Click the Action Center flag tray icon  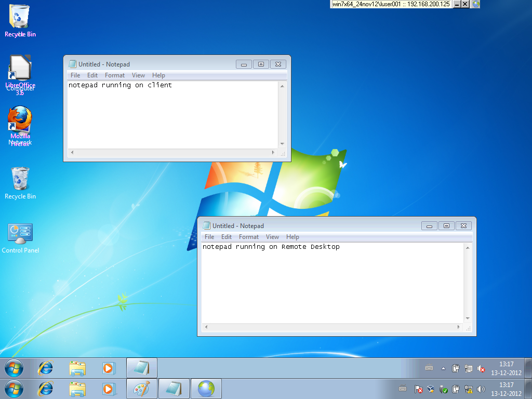[x=418, y=389]
